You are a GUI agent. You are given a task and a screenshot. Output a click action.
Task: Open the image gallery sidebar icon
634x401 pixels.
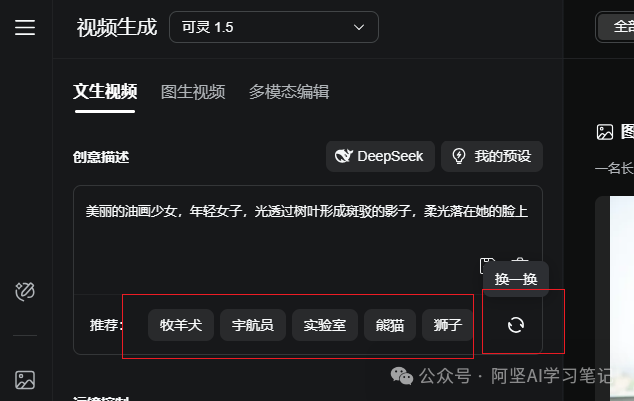(x=25, y=380)
